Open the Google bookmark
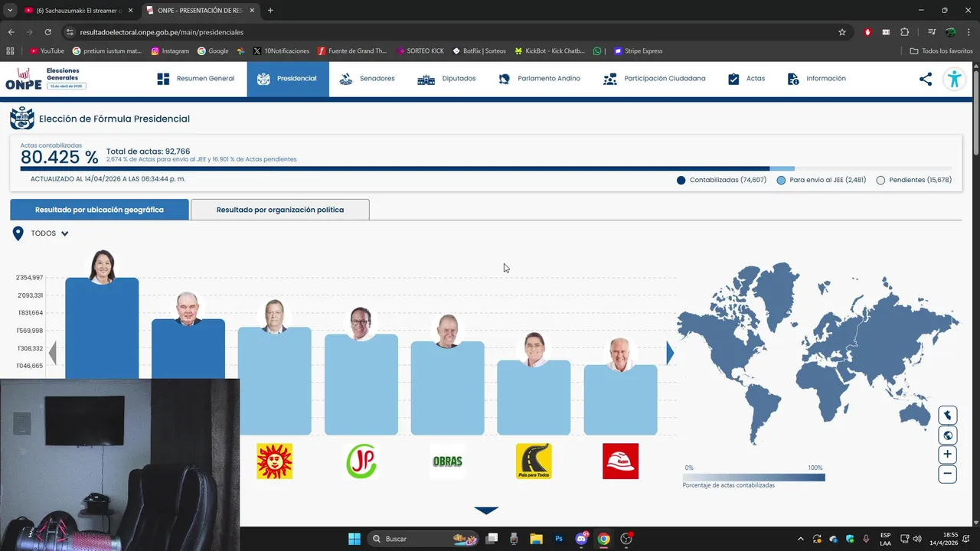This screenshot has width=980, height=551. point(213,51)
